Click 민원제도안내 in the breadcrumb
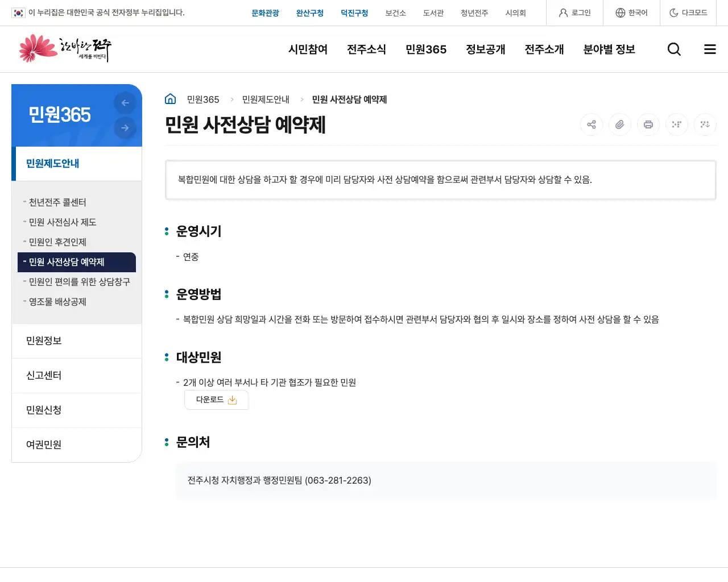This screenshot has width=728, height=582. 266,99
